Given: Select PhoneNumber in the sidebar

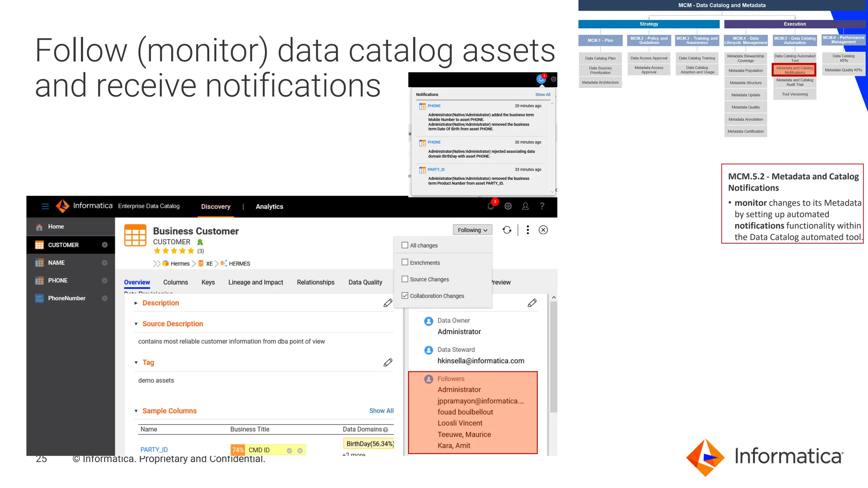Looking at the screenshot, I should [67, 299].
